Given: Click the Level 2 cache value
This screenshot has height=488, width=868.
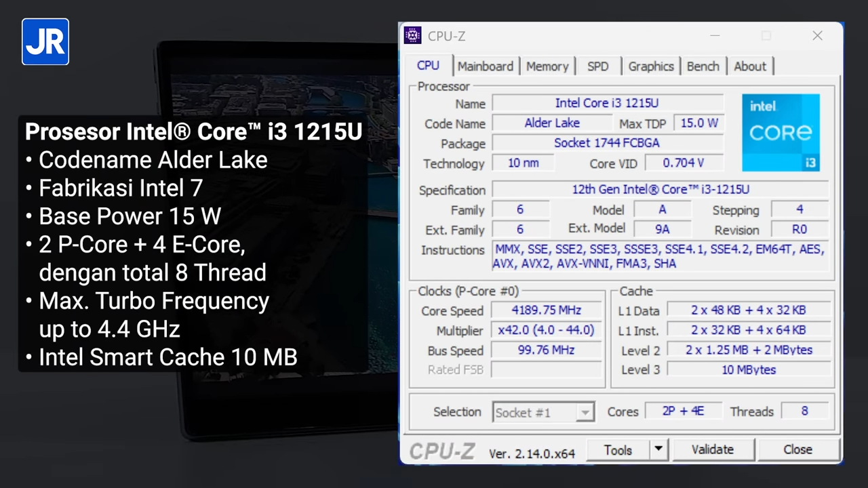Looking at the screenshot, I should (749, 350).
